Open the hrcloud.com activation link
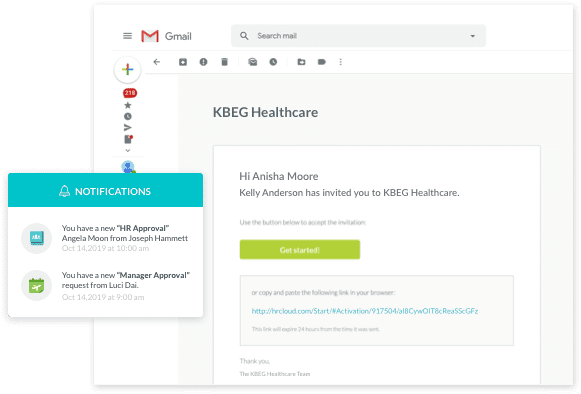 coord(365,311)
